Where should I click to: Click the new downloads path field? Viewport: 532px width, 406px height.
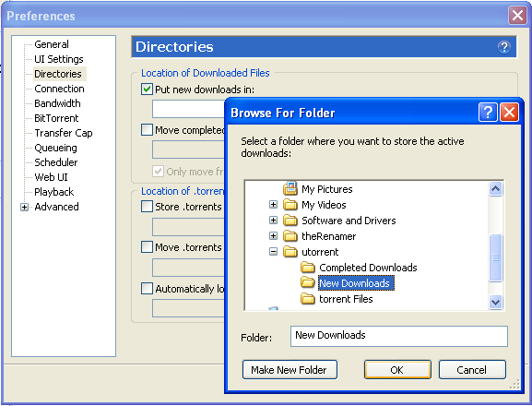click(188, 109)
